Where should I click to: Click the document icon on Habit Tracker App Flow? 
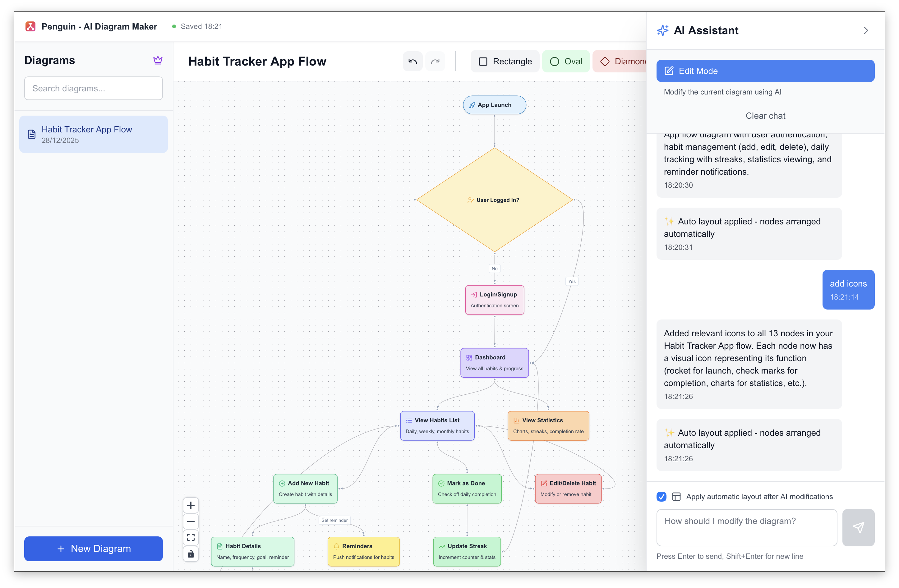(x=32, y=134)
